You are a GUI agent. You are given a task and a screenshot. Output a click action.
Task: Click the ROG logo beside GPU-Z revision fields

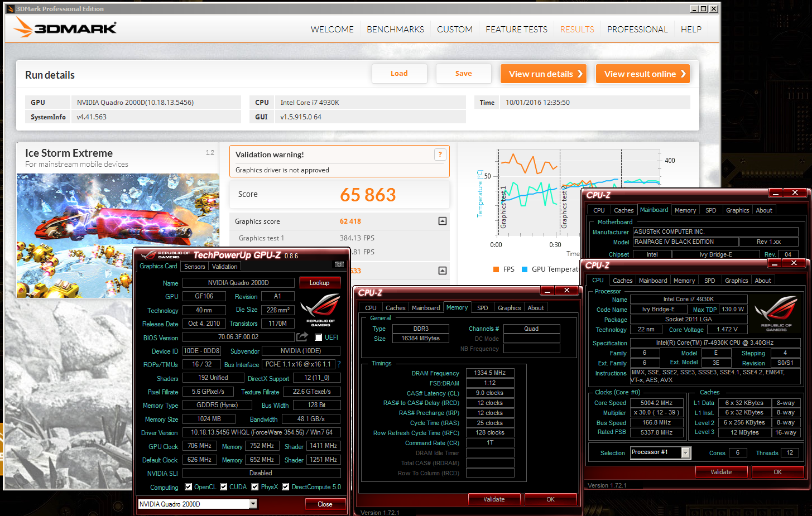320,310
